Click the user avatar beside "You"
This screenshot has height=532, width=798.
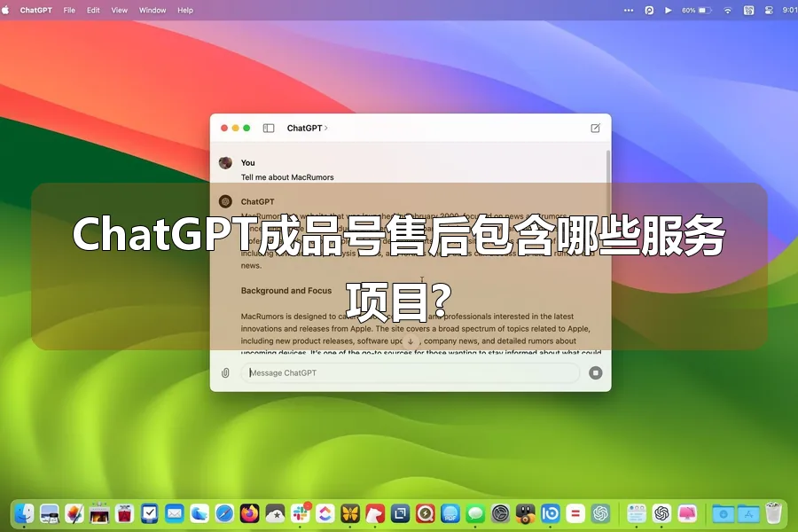[225, 163]
